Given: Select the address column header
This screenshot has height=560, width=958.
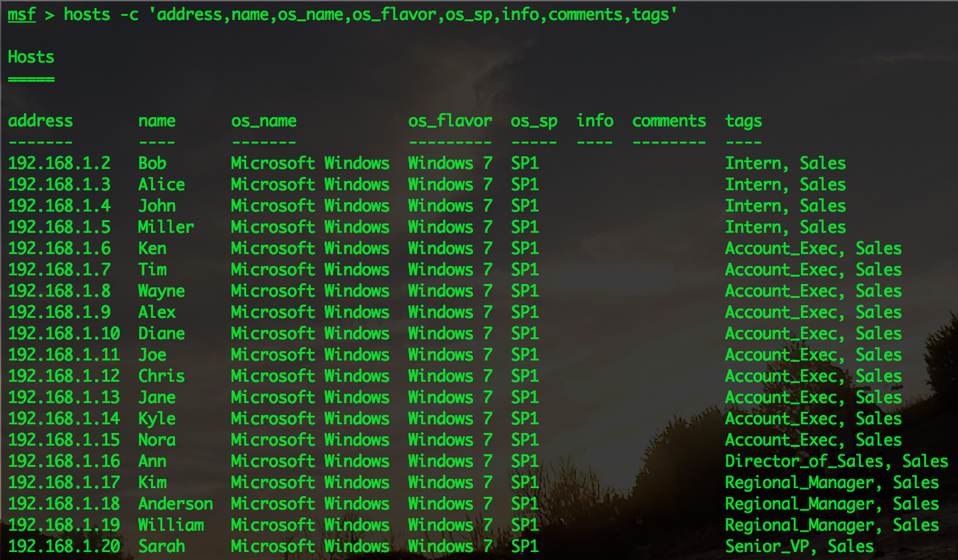Looking at the screenshot, I should pos(40,121).
